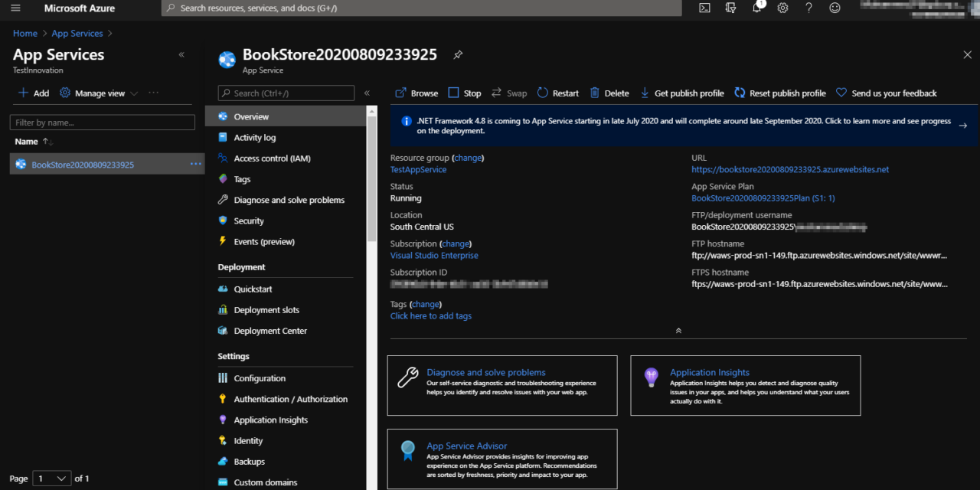
Task: Open the Manage view dropdown
Action: [100, 93]
